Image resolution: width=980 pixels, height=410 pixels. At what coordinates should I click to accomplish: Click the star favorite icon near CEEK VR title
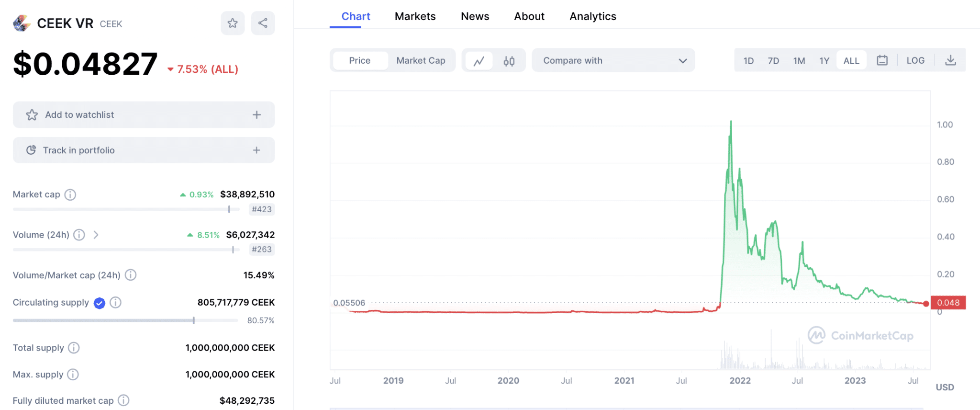(x=233, y=23)
